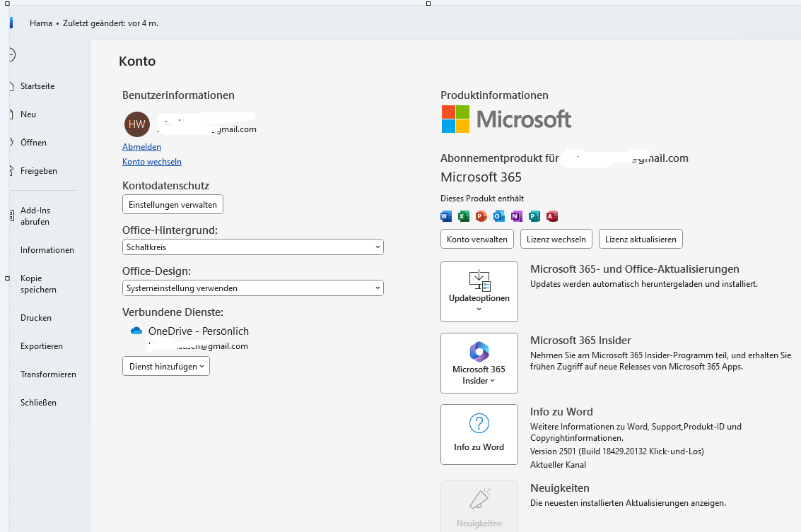Viewport: 801px width, 532px height.
Task: Click the Abmelden link
Action: pos(141,147)
